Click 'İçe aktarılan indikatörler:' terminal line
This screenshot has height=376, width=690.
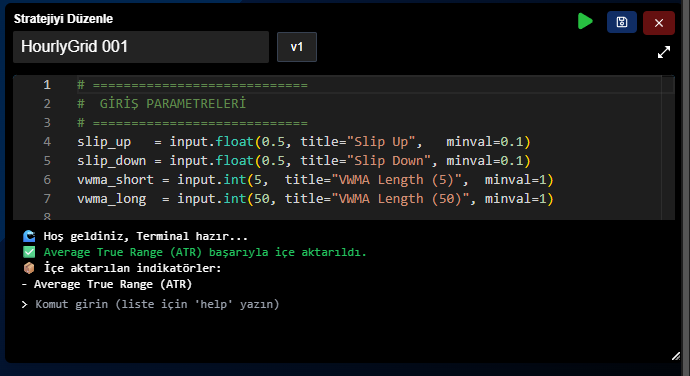(132, 268)
